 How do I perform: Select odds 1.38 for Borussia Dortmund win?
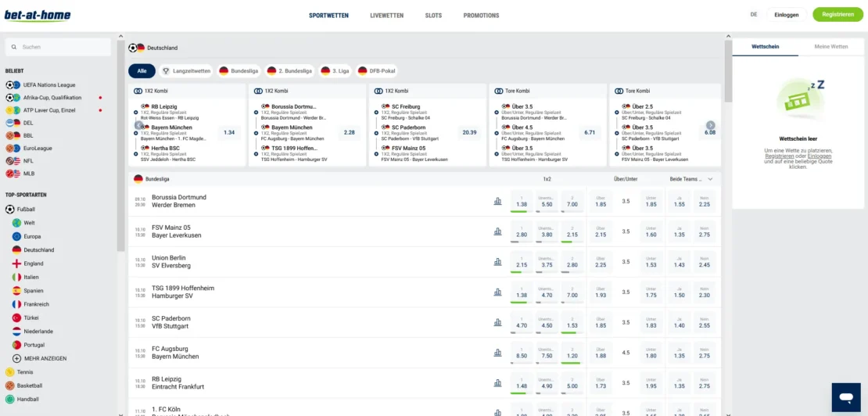(x=522, y=202)
